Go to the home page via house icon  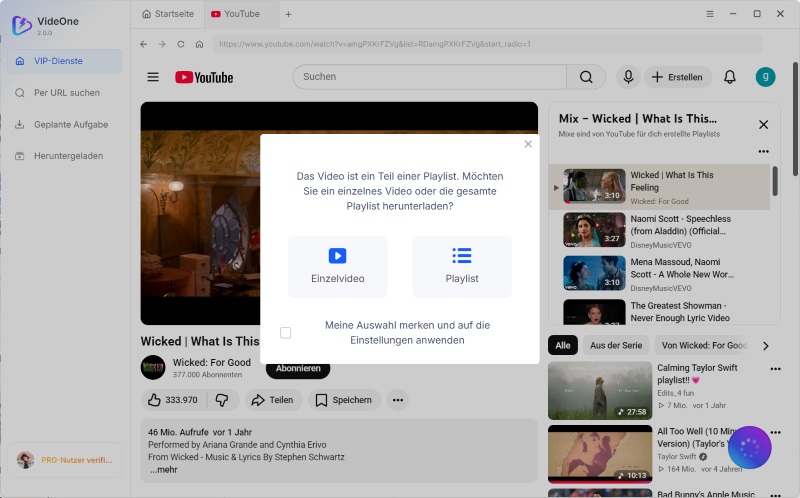tap(199, 44)
